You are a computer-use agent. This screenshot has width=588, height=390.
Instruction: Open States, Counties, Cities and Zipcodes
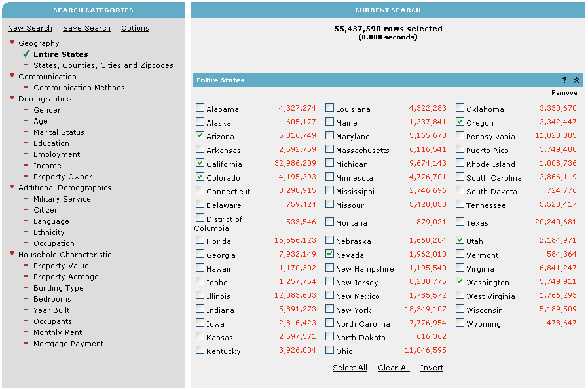(103, 65)
